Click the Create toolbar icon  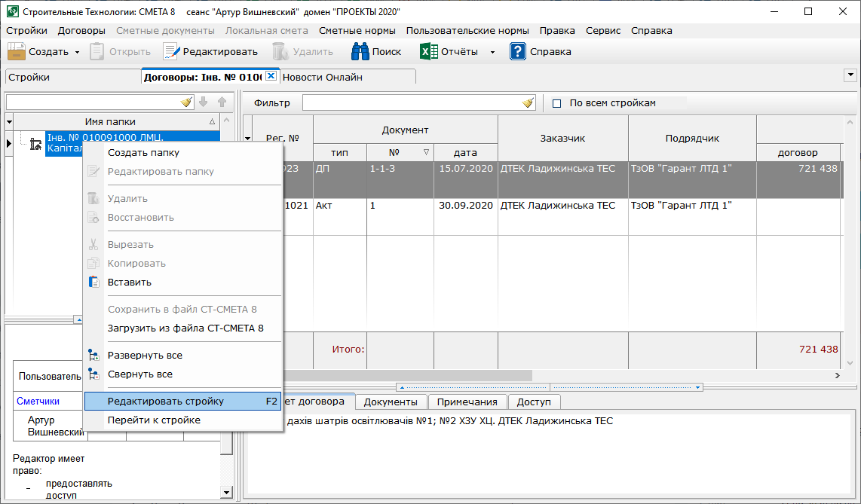[17, 52]
